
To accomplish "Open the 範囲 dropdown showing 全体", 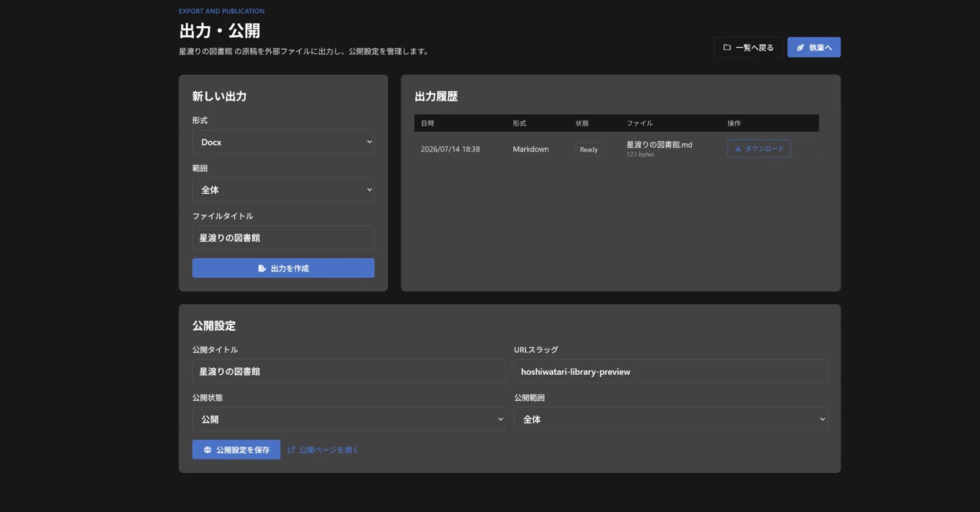I will [283, 190].
